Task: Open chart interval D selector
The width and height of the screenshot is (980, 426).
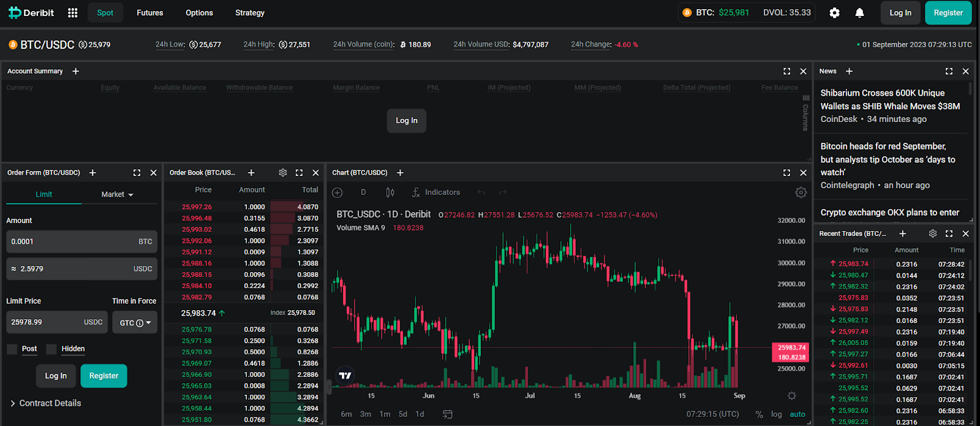Action: pyautogui.click(x=363, y=192)
